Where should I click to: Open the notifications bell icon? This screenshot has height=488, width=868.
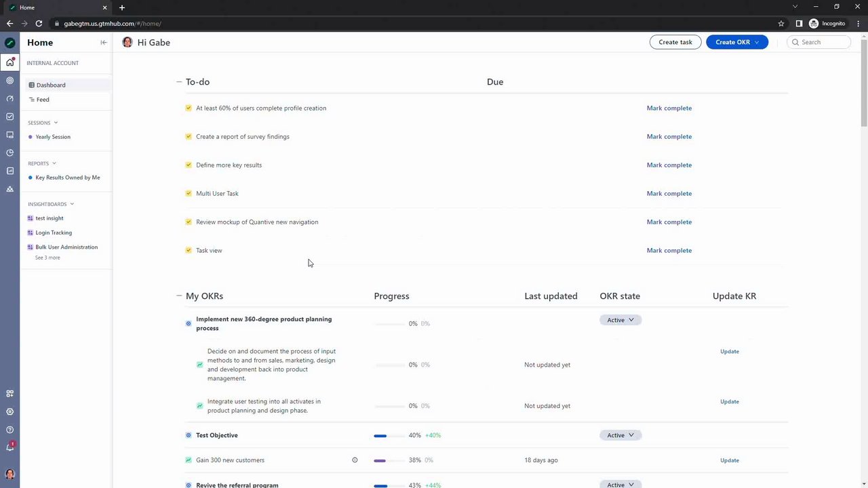(9, 447)
